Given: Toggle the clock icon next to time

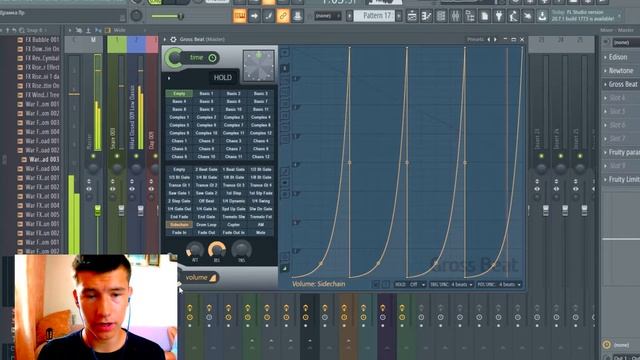Looking at the screenshot, I should [212, 58].
